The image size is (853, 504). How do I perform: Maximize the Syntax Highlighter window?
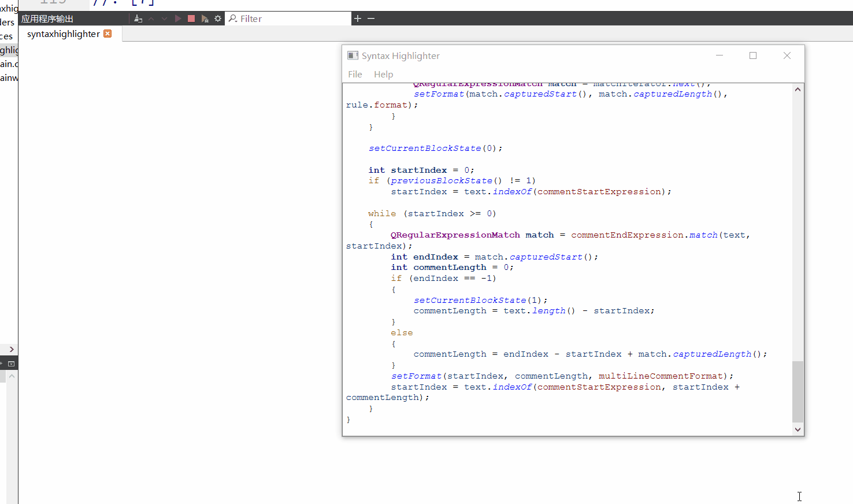pos(753,55)
